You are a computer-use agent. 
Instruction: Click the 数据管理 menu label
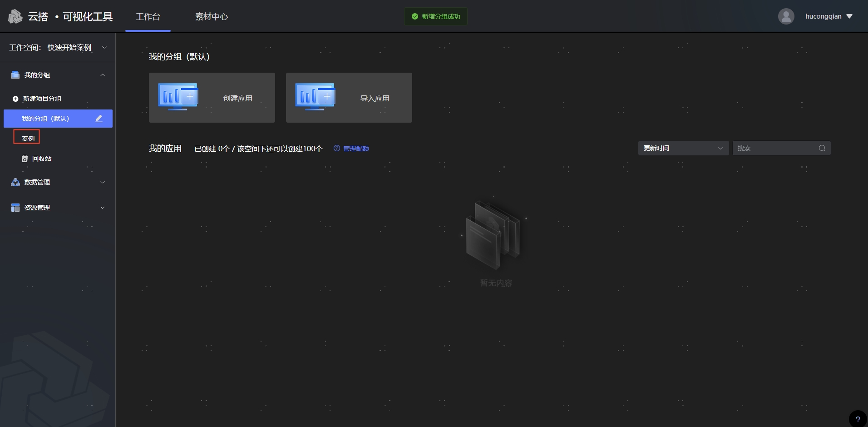[x=37, y=182]
